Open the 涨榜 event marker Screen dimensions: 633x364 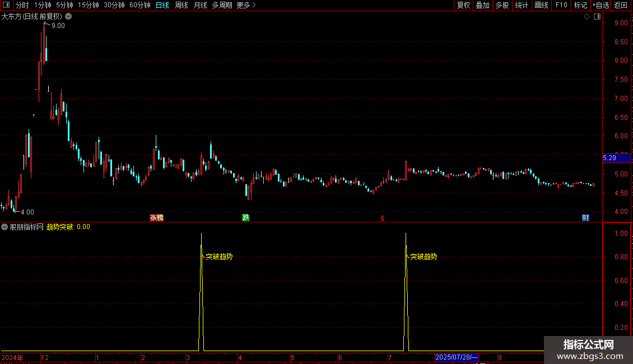157,217
